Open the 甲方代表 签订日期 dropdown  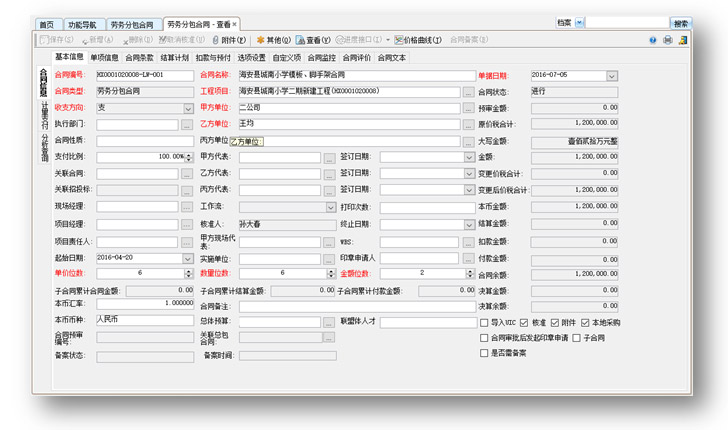tap(469, 157)
